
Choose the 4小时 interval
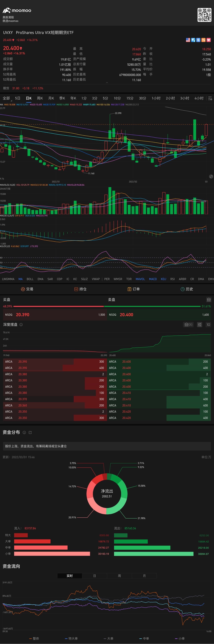[x=199, y=98]
